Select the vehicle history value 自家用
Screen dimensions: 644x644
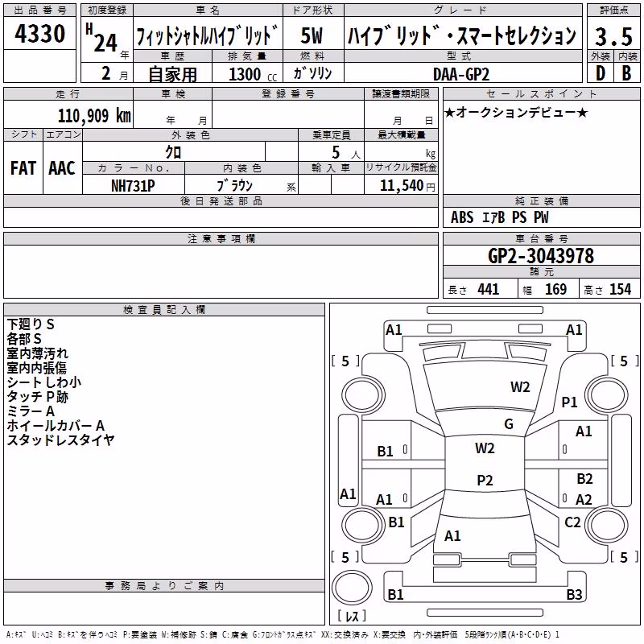172,74
